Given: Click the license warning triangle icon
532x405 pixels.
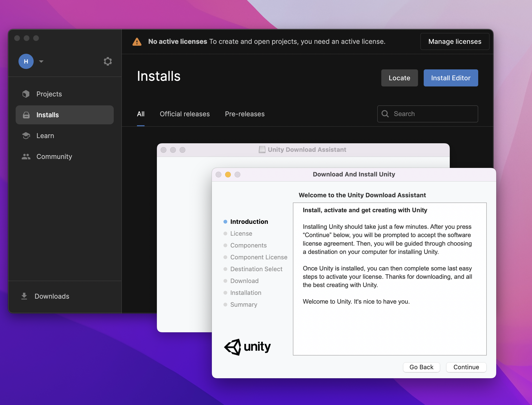Looking at the screenshot, I should [137, 42].
